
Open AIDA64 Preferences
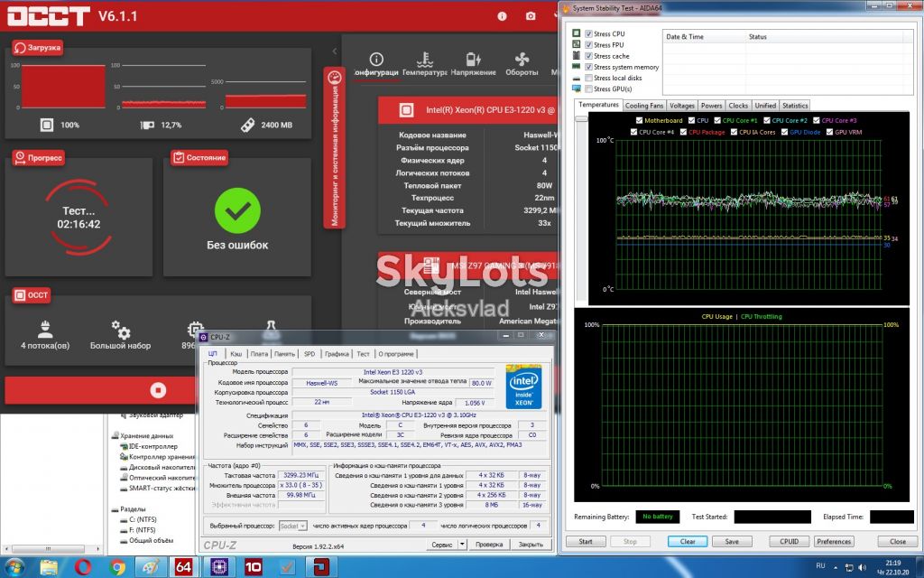pyautogui.click(x=834, y=542)
